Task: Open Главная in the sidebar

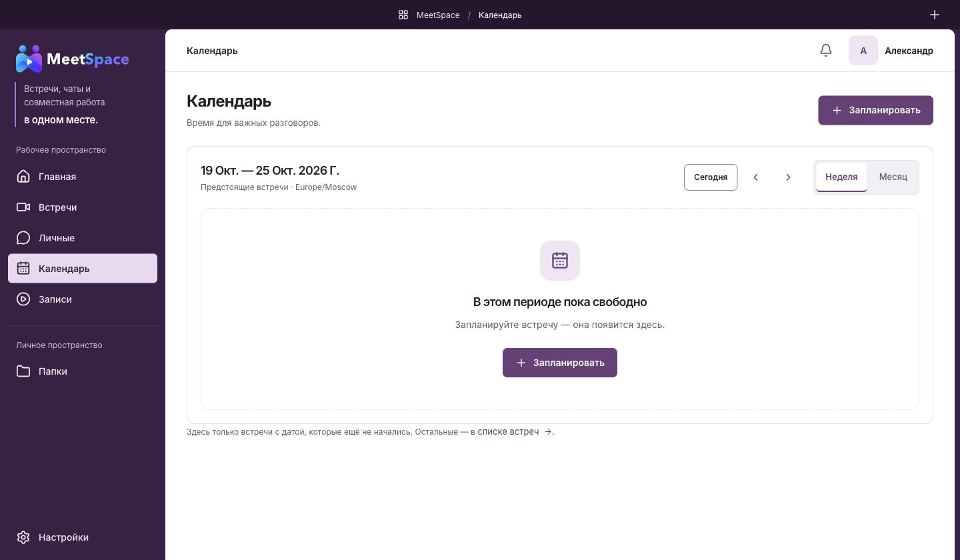Action: 83,177
